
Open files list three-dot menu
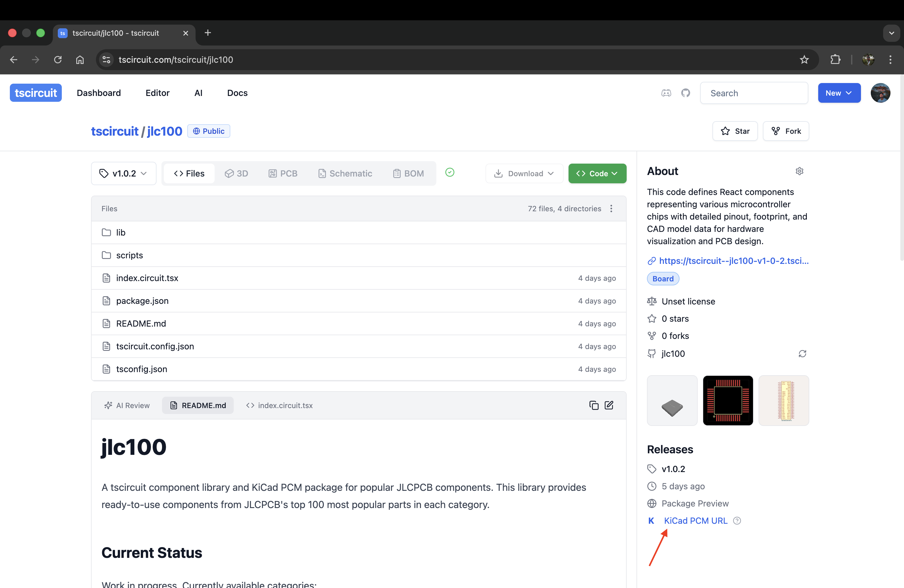[611, 209]
